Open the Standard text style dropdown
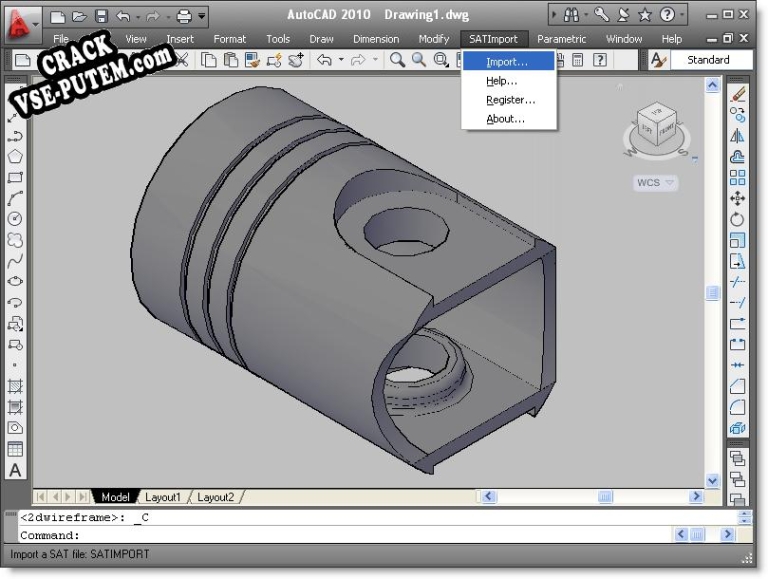This screenshot has height=579, width=768. click(712, 60)
